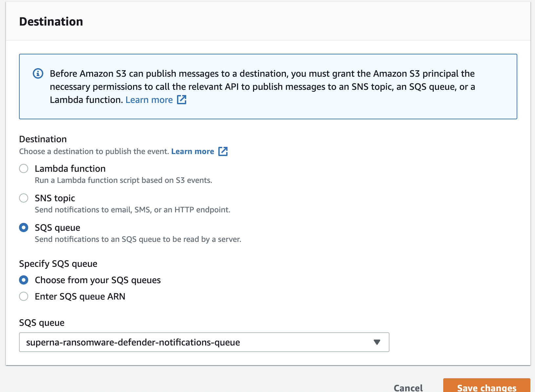Viewport: 535px width, 392px height.
Task: Click the Destination section header
Action: click(x=51, y=21)
